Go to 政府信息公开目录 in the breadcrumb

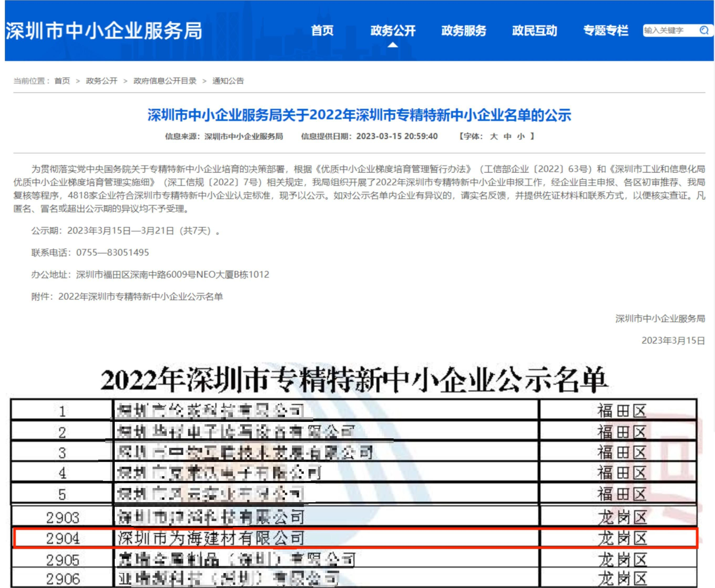(165, 81)
